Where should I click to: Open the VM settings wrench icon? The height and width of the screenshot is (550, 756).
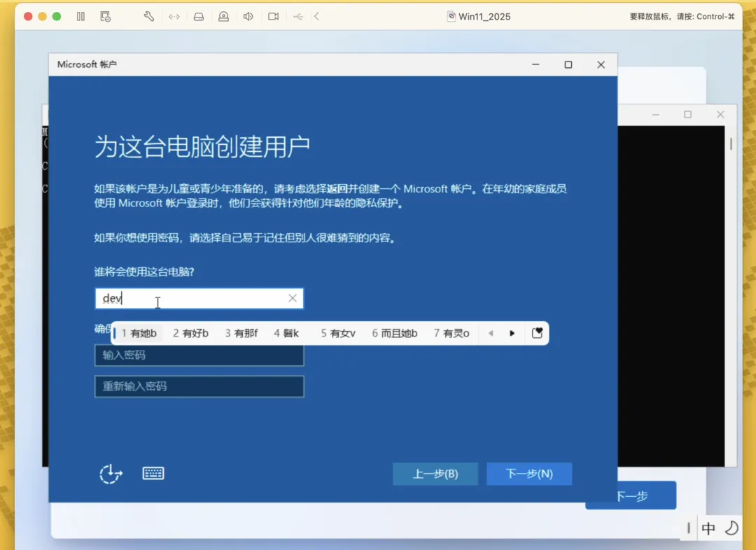[x=149, y=16]
